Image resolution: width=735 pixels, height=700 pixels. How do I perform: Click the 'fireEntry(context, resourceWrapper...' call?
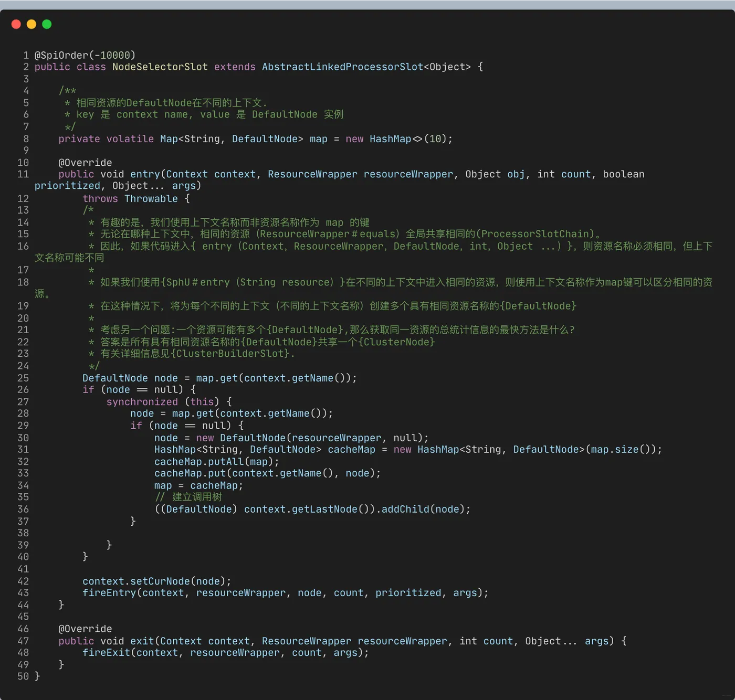[286, 593]
